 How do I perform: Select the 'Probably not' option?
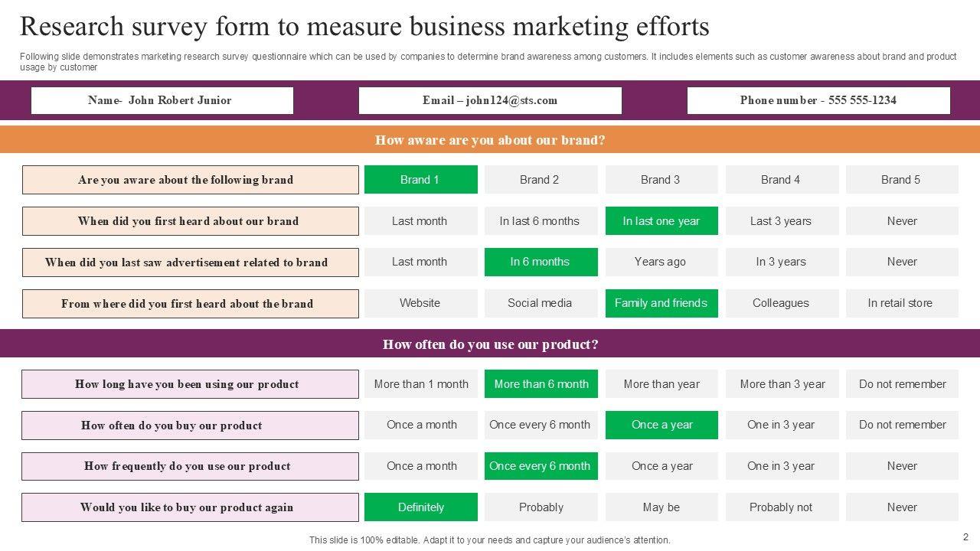pos(781,507)
